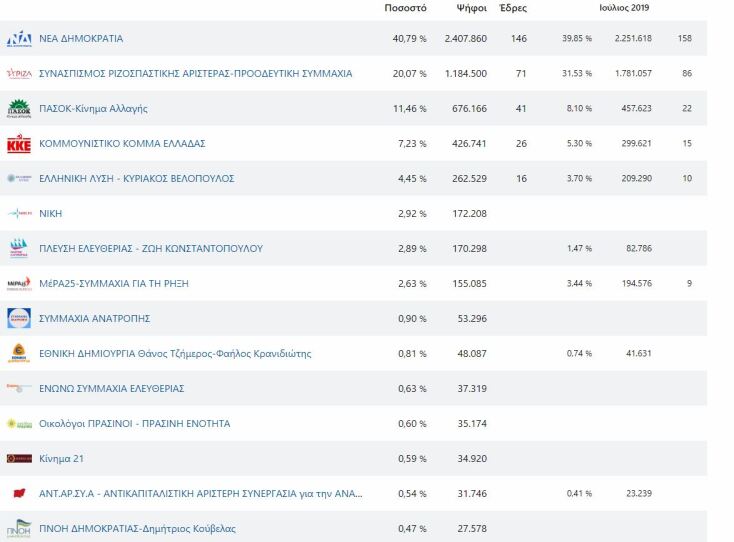The width and height of the screenshot is (734, 542).
Task: Click the Ιούλιος 2019 column header
Action: coord(626,8)
